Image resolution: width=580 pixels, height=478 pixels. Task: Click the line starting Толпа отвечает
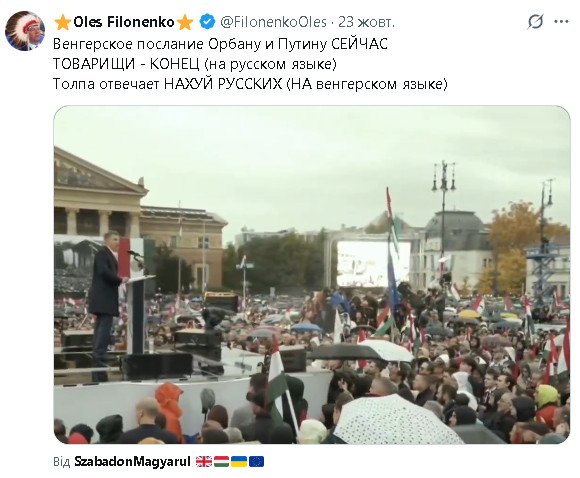point(250,84)
